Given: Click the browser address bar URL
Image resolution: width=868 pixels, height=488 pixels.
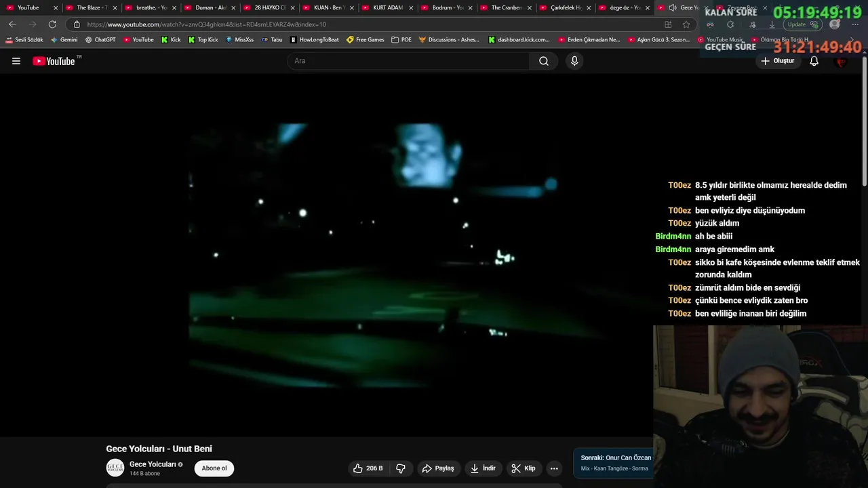Looking at the screenshot, I should [x=206, y=24].
